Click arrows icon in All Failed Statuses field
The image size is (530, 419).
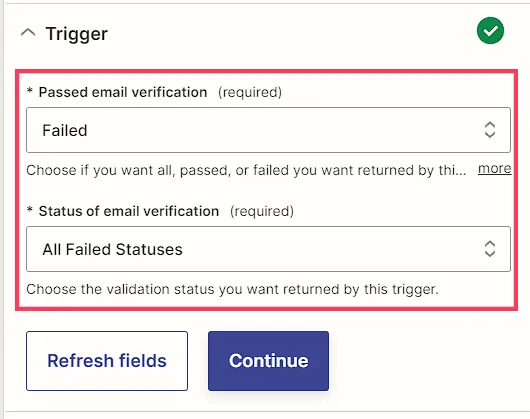pos(490,249)
